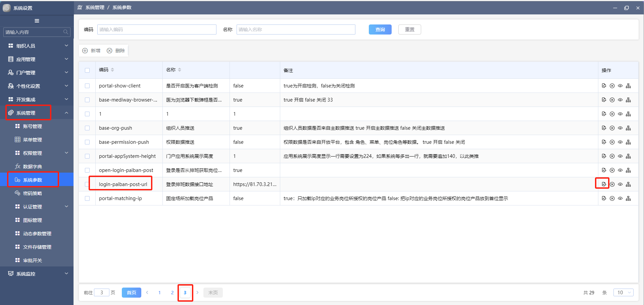Delete the base-mediway-browser row
Screen dimensions: 644x305
click(612, 100)
